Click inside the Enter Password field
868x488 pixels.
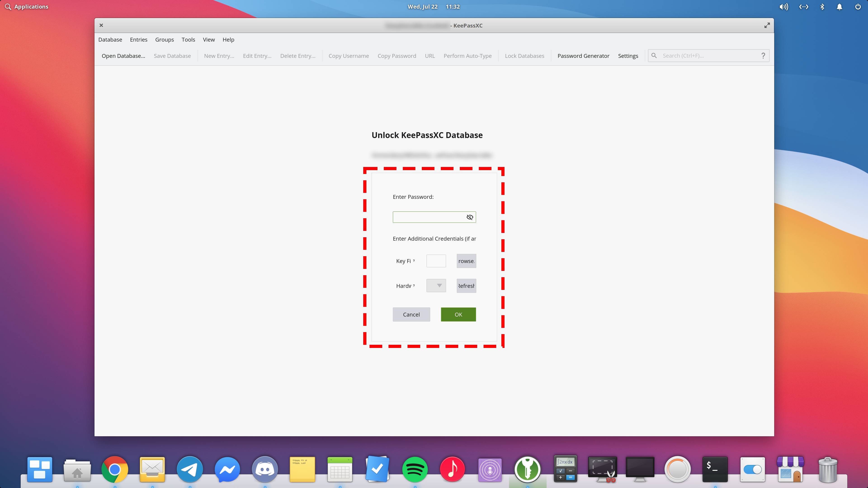pos(428,217)
